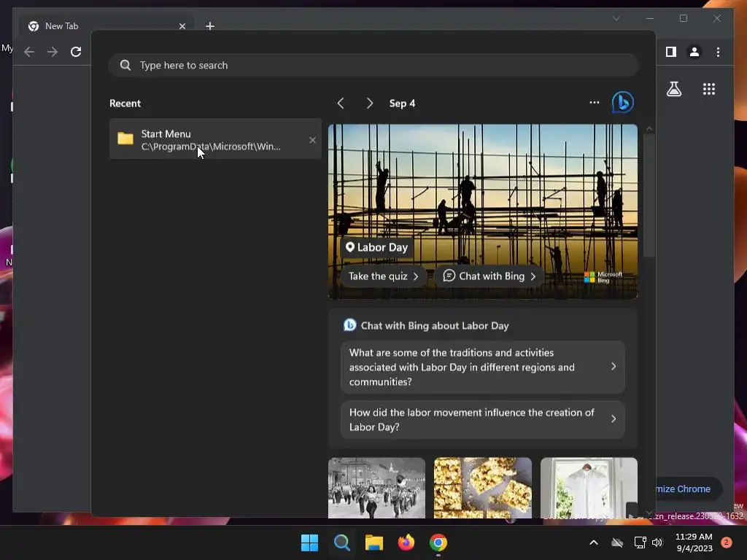The width and height of the screenshot is (747, 560).
Task: Remove Start Menu from recent list
Action: point(312,139)
